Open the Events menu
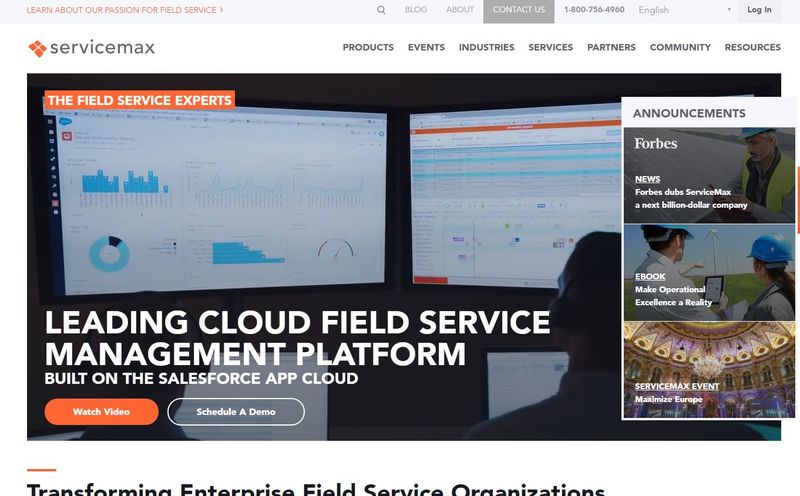This screenshot has width=800, height=496. coord(426,47)
